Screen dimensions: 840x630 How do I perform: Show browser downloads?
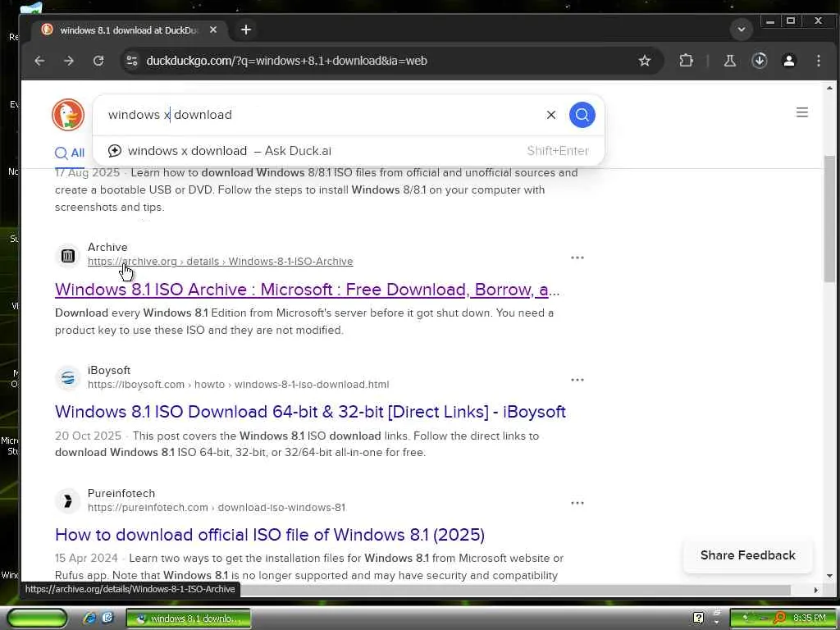click(759, 61)
